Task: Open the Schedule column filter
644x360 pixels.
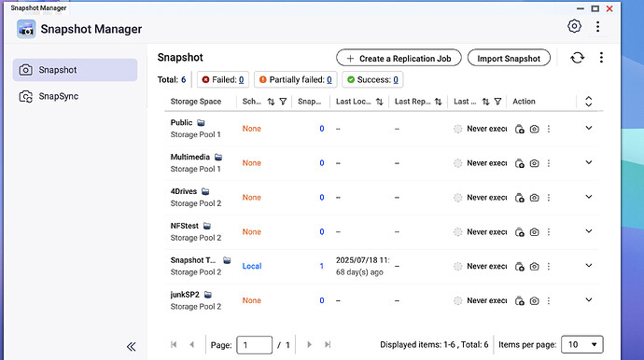Action: (x=283, y=102)
